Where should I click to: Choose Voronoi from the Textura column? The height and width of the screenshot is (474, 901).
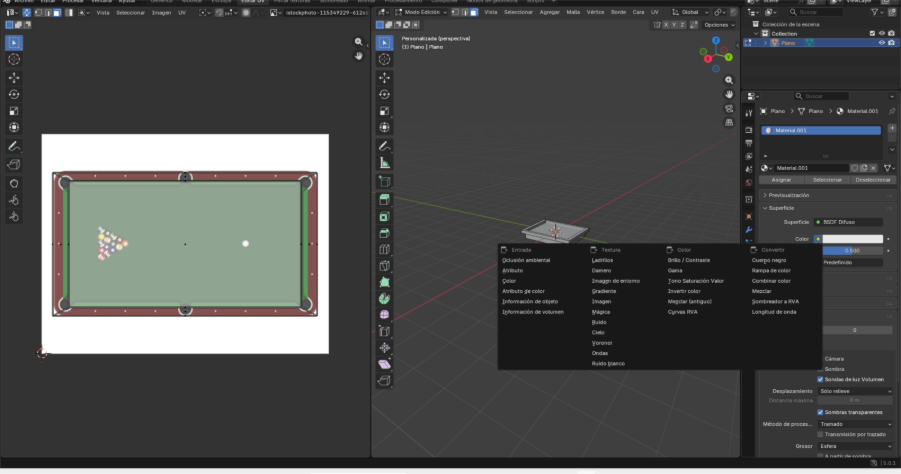click(x=602, y=343)
